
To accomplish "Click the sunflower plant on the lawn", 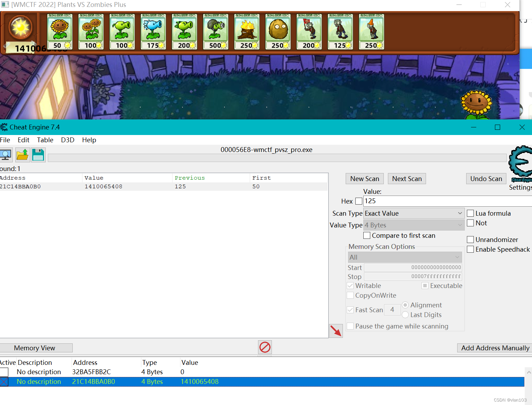I will pos(476,105).
